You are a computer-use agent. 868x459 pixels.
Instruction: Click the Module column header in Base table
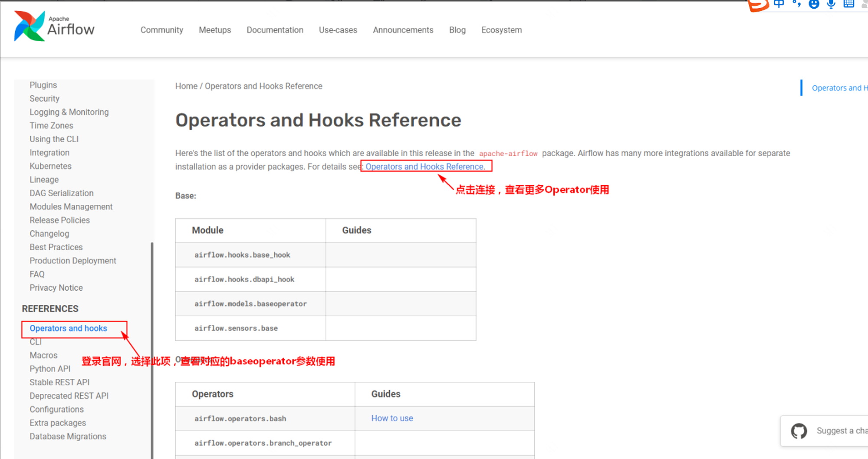click(251, 230)
